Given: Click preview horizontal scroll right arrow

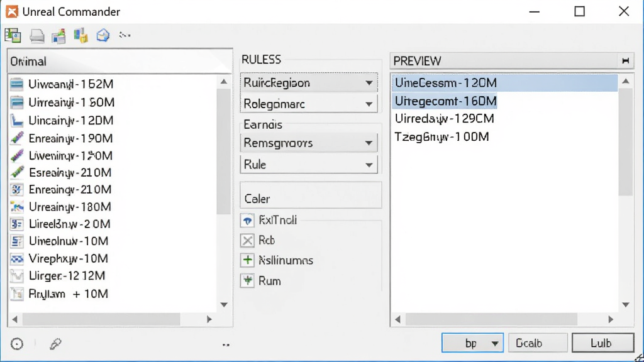Looking at the screenshot, I should coord(611,319).
